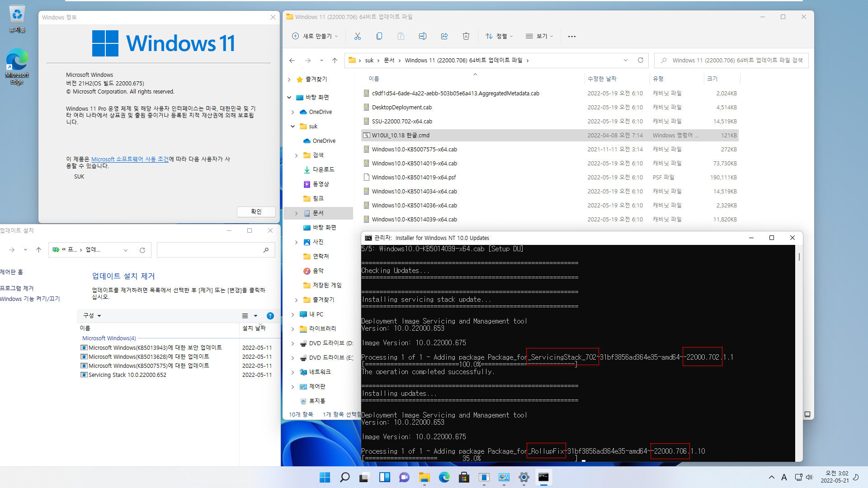The width and height of the screenshot is (868, 488).
Task: Open the Sort (정렬) dropdown
Action: [x=499, y=36]
